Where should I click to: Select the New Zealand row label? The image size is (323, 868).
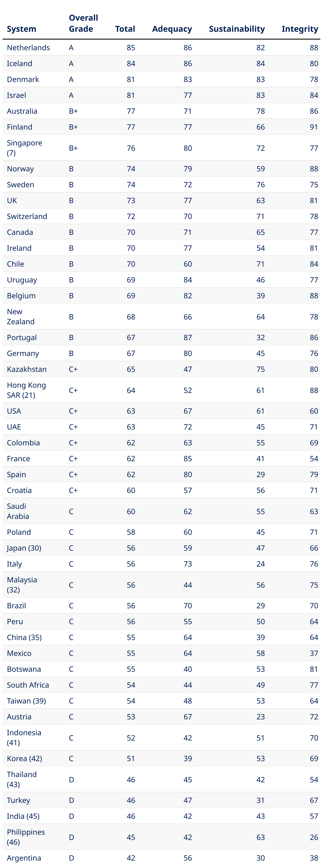coord(21,316)
